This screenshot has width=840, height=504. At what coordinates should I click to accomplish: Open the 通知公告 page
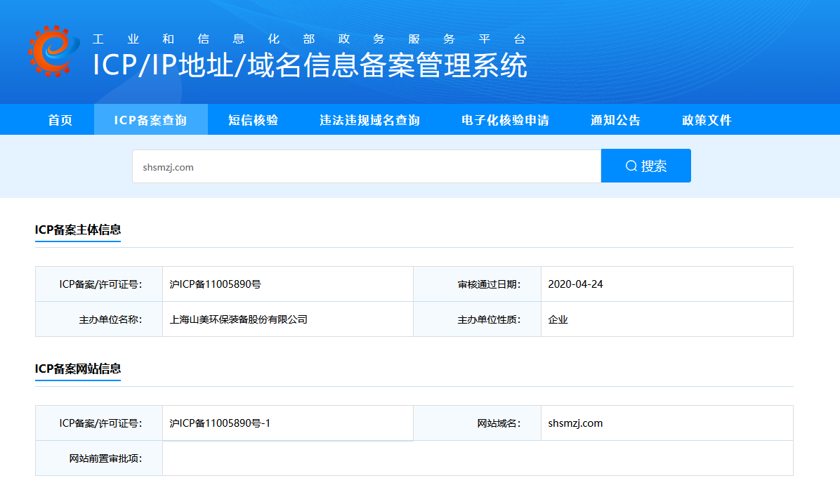point(615,120)
